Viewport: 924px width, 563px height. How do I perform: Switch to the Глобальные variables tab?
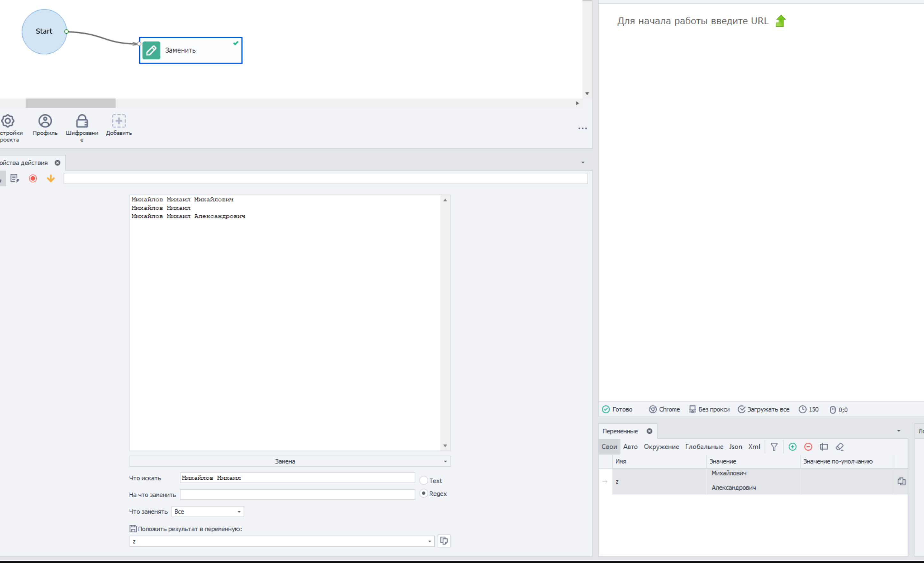tap(704, 447)
